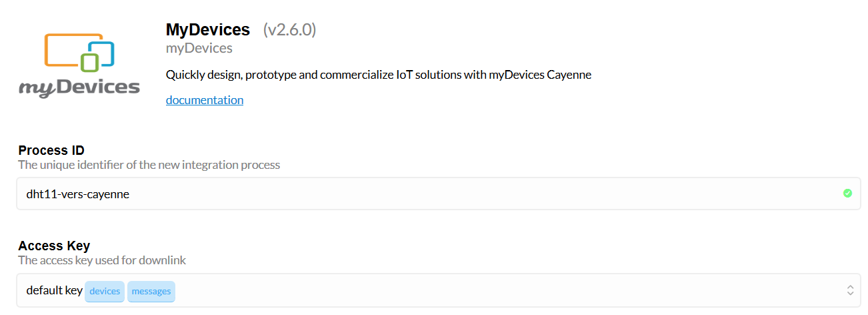
Task: Click the Access Key label
Action: 54,246
